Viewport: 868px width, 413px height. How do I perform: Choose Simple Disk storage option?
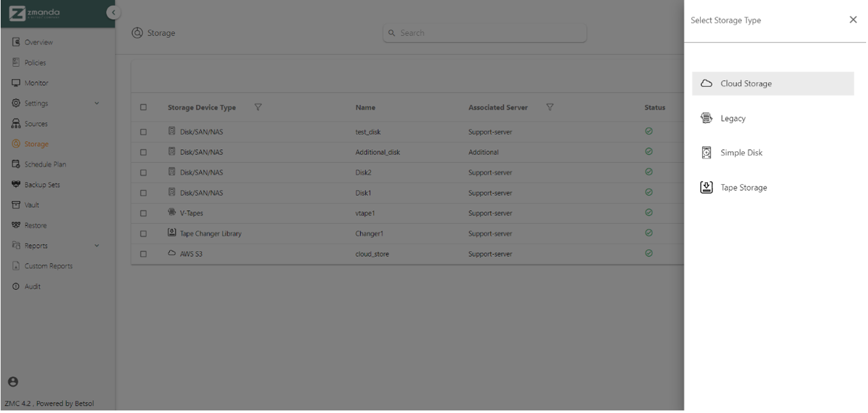(773, 153)
